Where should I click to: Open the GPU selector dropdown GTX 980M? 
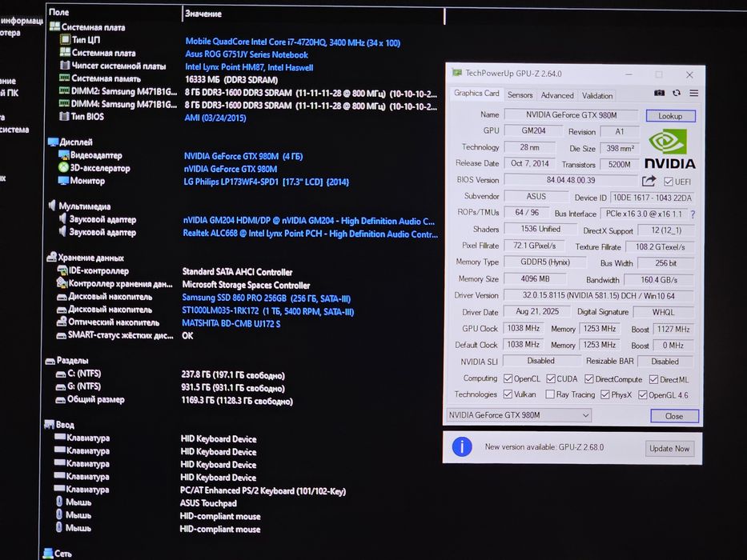coord(519,414)
